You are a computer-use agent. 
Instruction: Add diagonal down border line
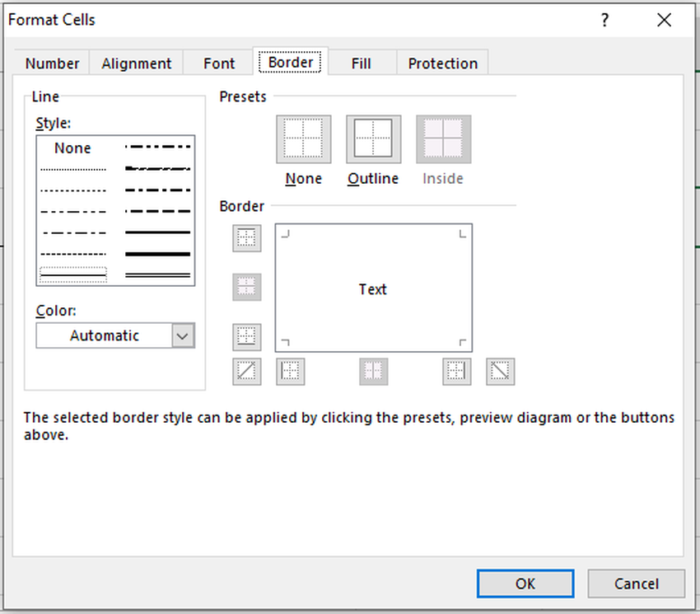tap(500, 372)
